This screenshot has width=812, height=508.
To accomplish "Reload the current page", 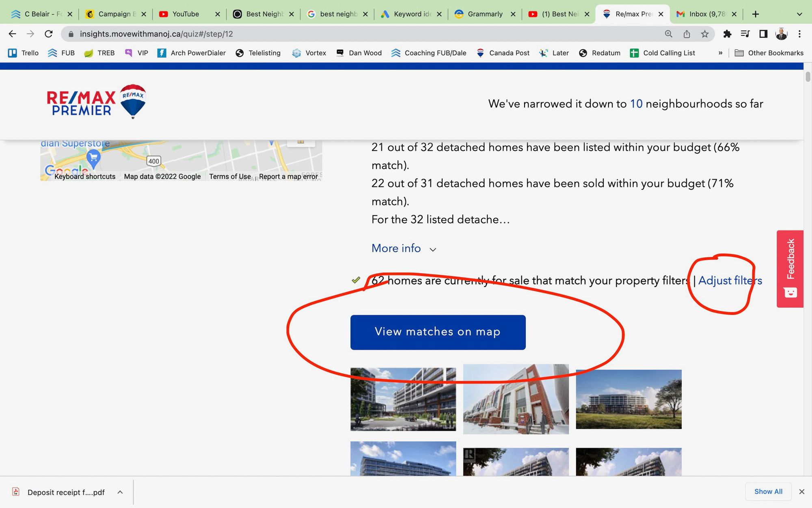I will click(x=49, y=34).
